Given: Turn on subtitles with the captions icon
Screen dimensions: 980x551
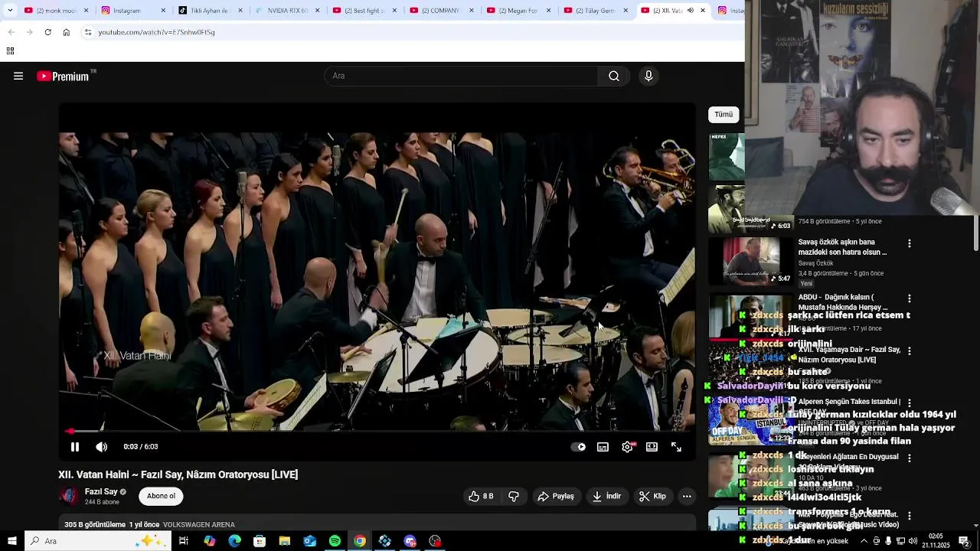Looking at the screenshot, I should (603, 447).
